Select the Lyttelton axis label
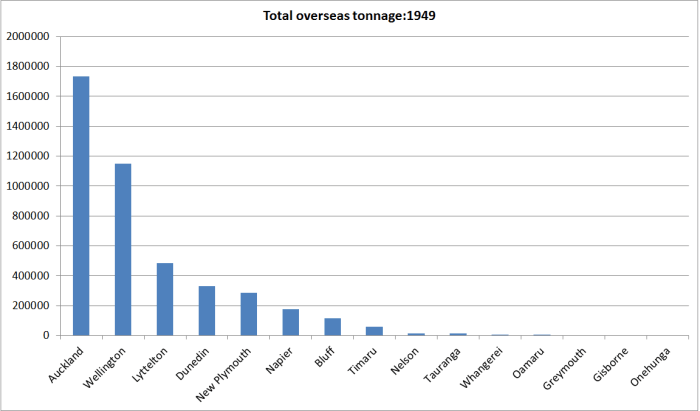 pos(150,365)
